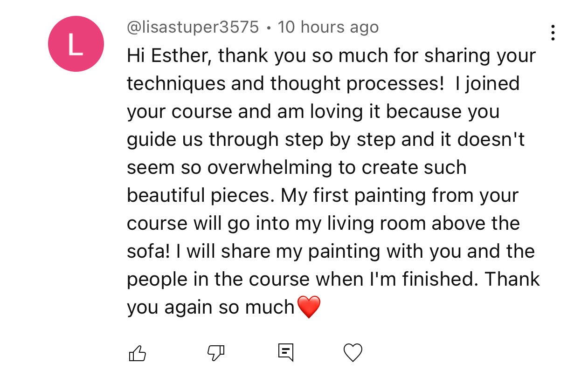The image size is (588, 377).
Task: Click the phrase "beautiful pieces"
Action: [199, 196]
